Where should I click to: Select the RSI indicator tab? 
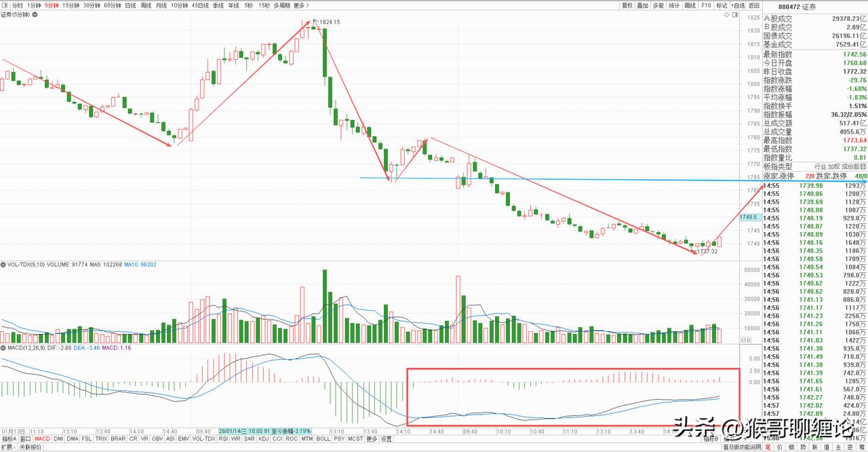[223, 438]
